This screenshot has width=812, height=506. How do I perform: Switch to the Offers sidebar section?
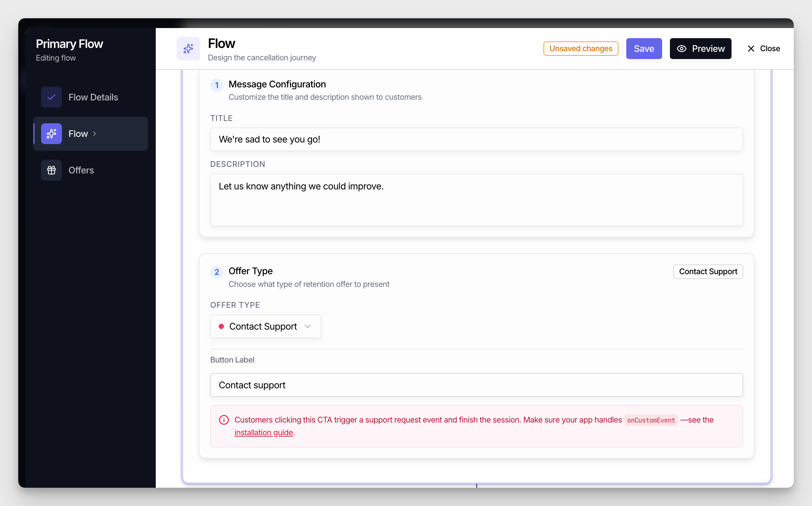[x=81, y=170]
